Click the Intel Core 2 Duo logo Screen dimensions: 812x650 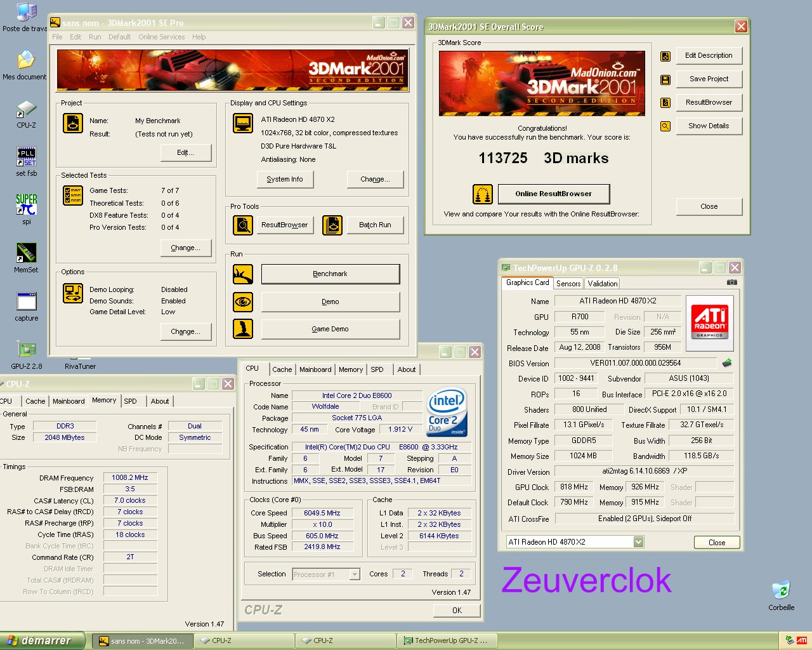pyautogui.click(x=447, y=412)
